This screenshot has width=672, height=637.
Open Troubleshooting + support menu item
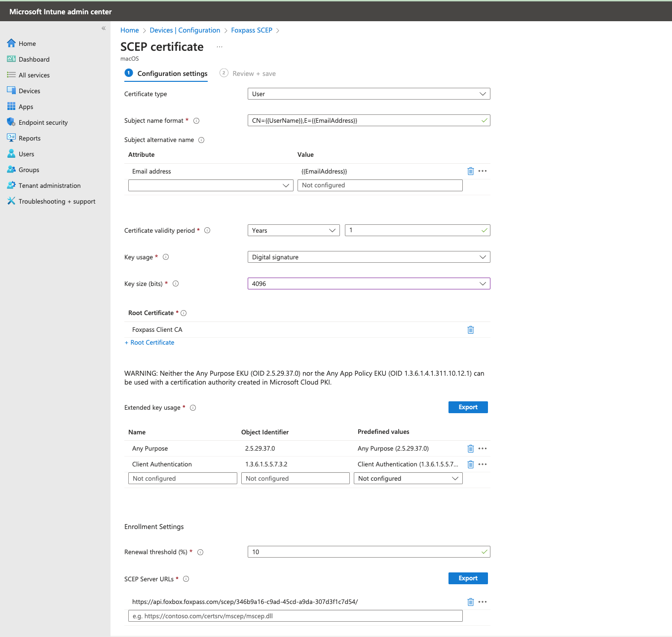coord(57,201)
